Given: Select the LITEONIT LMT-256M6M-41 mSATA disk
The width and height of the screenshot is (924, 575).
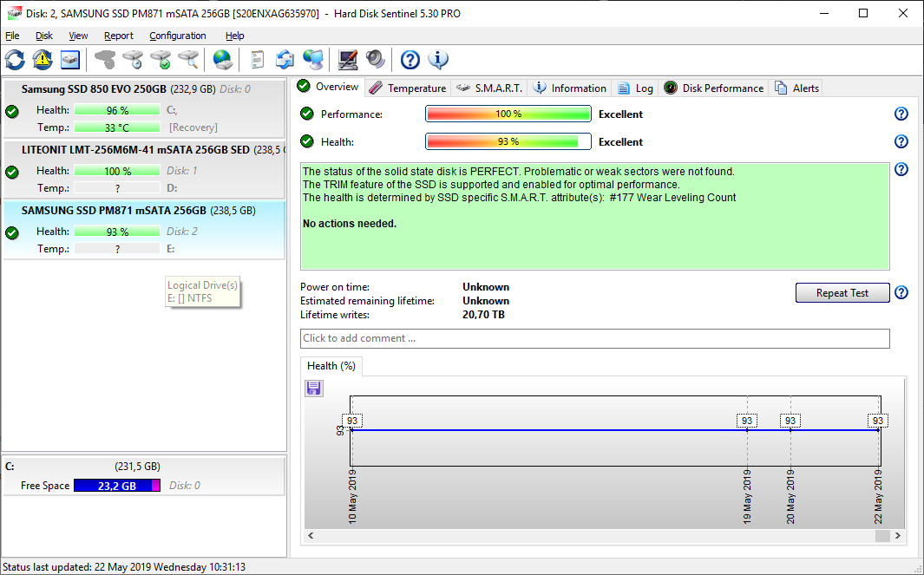Looking at the screenshot, I should [x=144, y=170].
